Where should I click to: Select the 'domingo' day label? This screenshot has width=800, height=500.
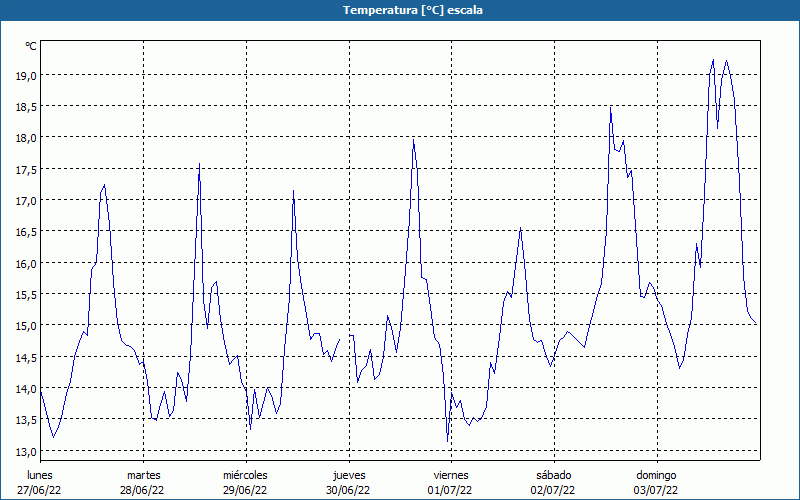click(x=656, y=475)
